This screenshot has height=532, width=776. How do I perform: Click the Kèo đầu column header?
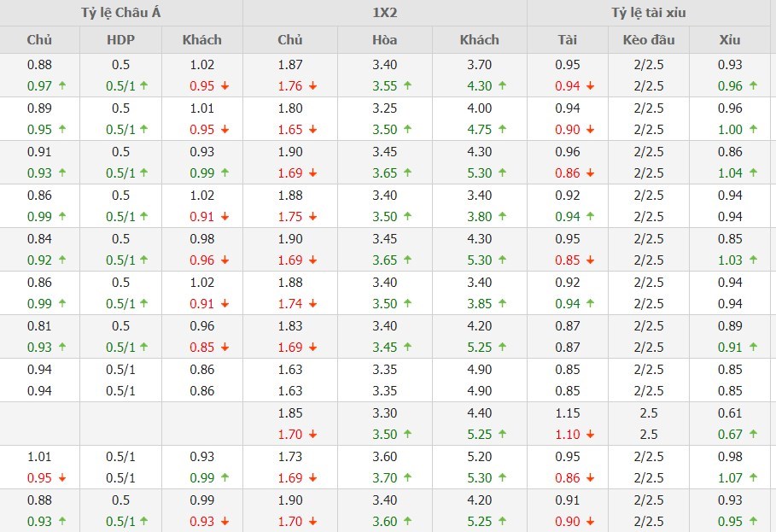tap(649, 40)
